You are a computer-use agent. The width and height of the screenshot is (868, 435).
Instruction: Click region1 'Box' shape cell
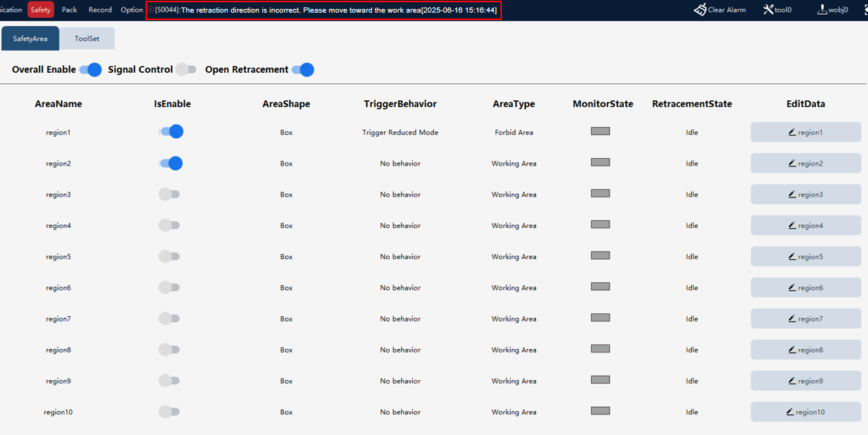[286, 132]
